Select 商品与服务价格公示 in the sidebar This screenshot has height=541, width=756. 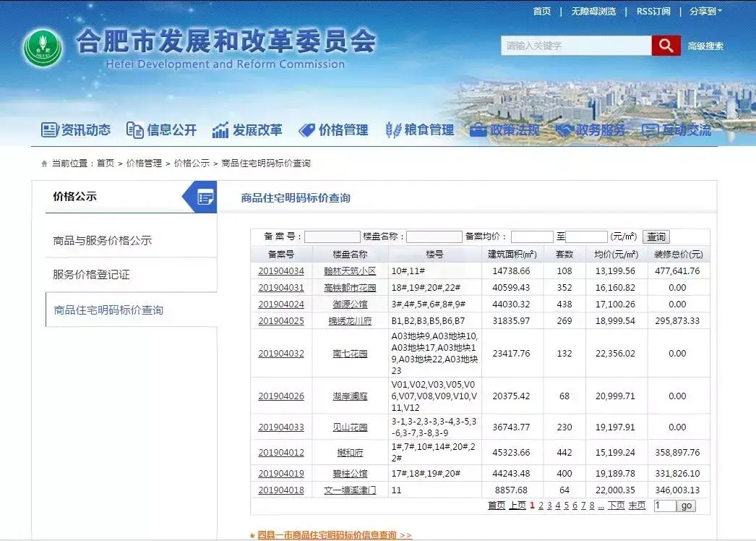tap(103, 241)
